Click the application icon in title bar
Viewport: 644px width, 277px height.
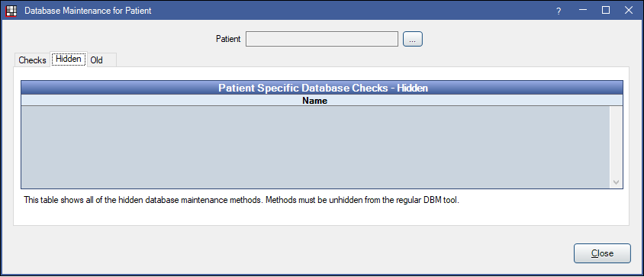click(x=12, y=11)
